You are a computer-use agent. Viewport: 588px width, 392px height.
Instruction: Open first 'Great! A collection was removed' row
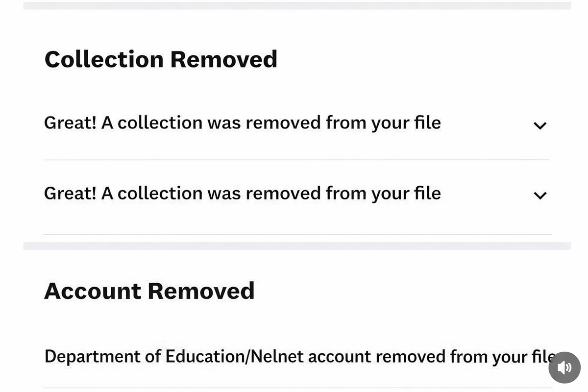click(x=297, y=123)
